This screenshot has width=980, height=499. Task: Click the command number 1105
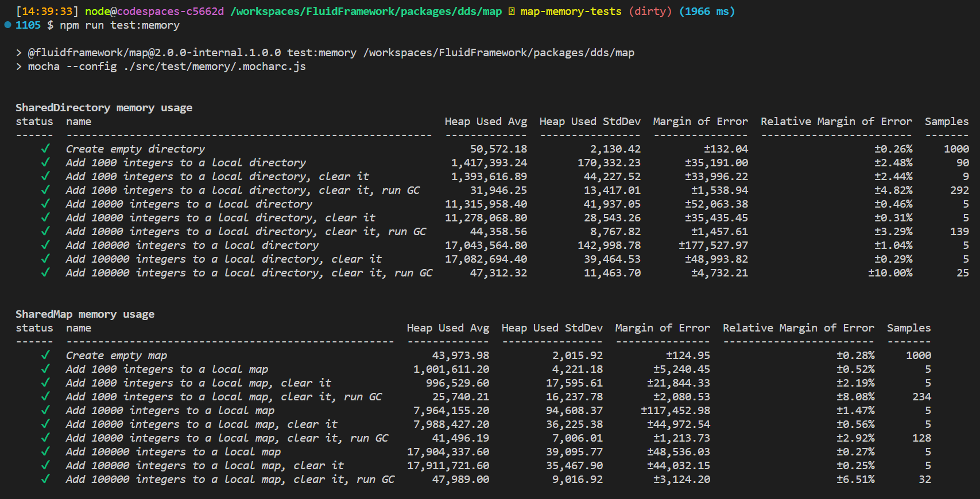pos(28,25)
